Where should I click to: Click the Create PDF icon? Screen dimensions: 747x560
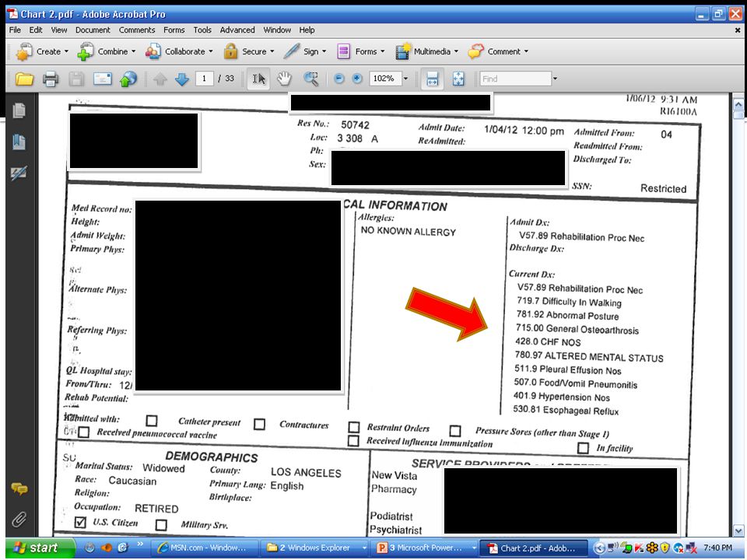[x=24, y=51]
